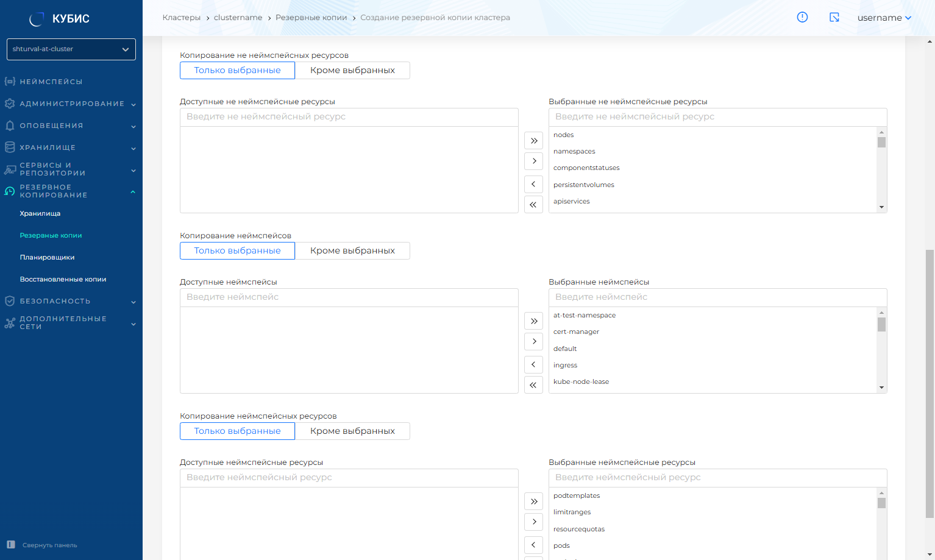Go to Восстановленные копии page
Viewport: 935px width, 560px height.
pyautogui.click(x=63, y=279)
